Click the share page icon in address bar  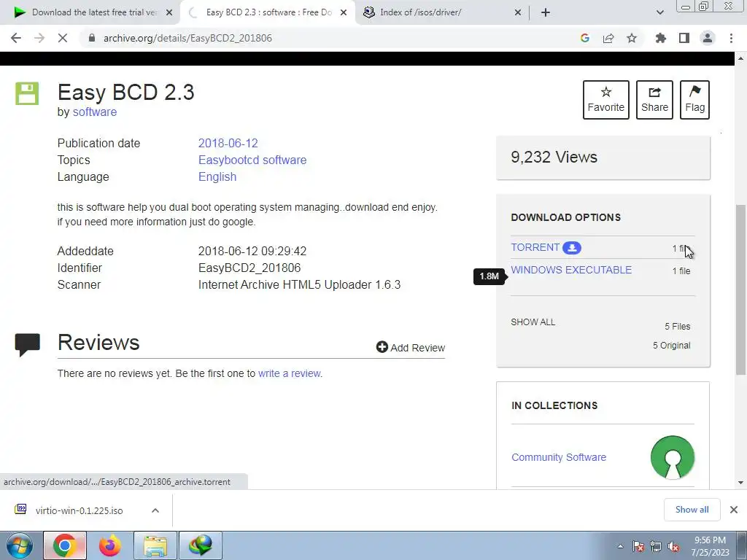[x=608, y=38]
